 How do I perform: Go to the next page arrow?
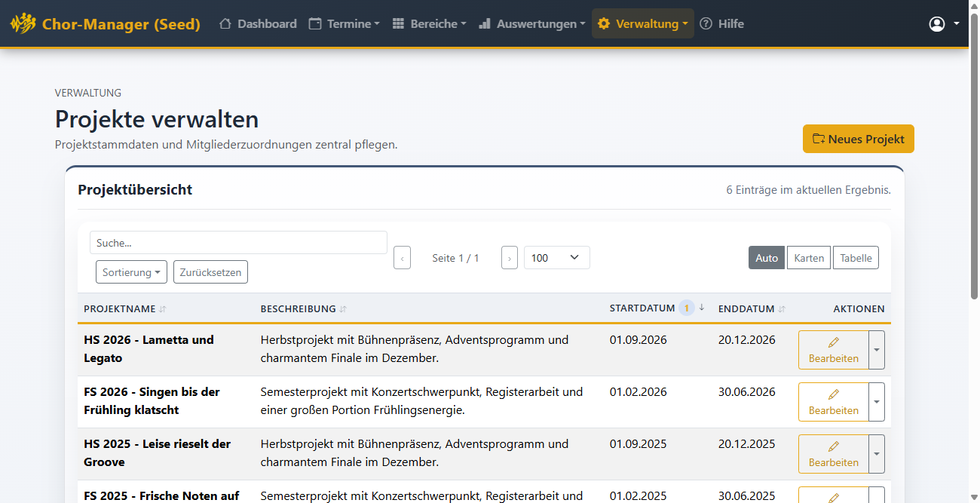click(510, 258)
